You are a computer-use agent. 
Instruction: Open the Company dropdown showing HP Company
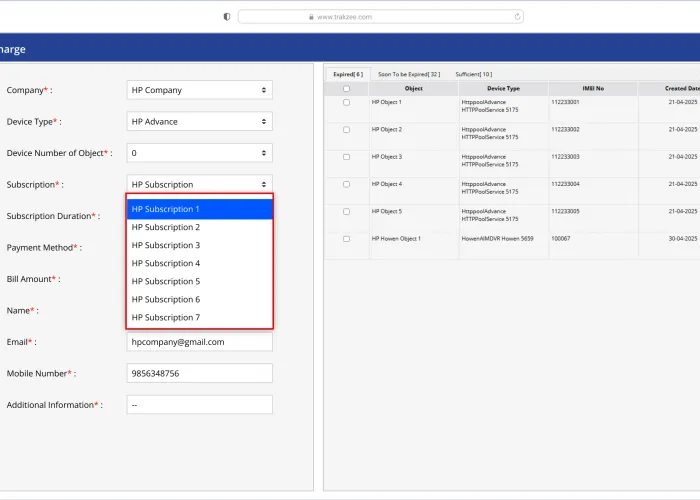199,90
